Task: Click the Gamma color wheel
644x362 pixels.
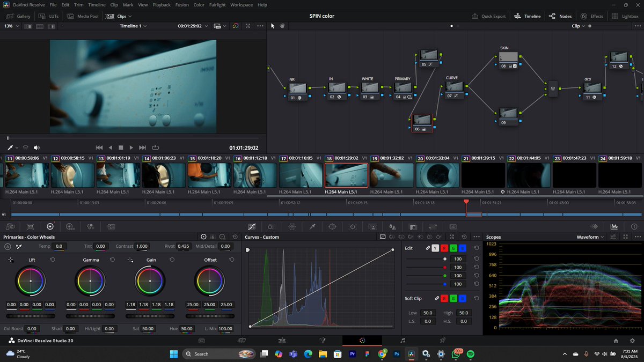Action: coord(90,281)
